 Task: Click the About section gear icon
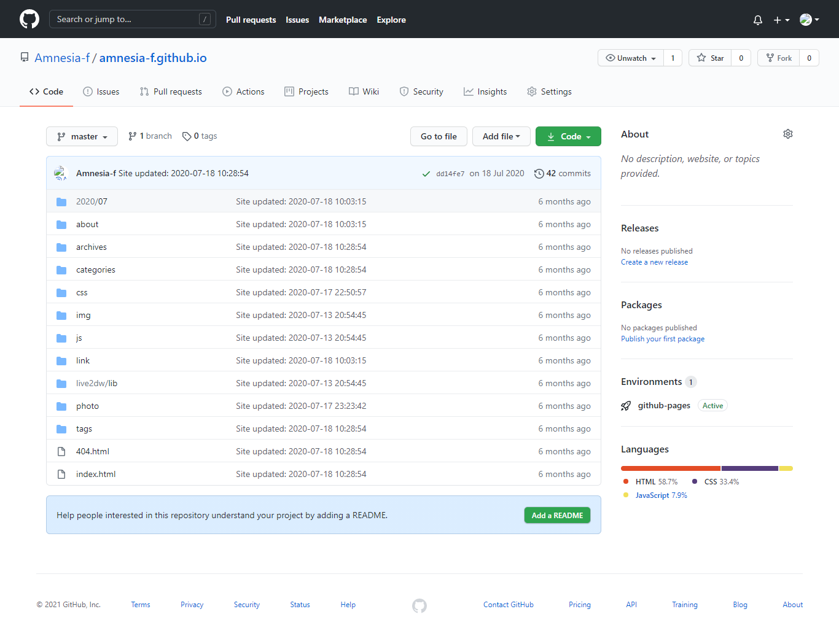[788, 134]
